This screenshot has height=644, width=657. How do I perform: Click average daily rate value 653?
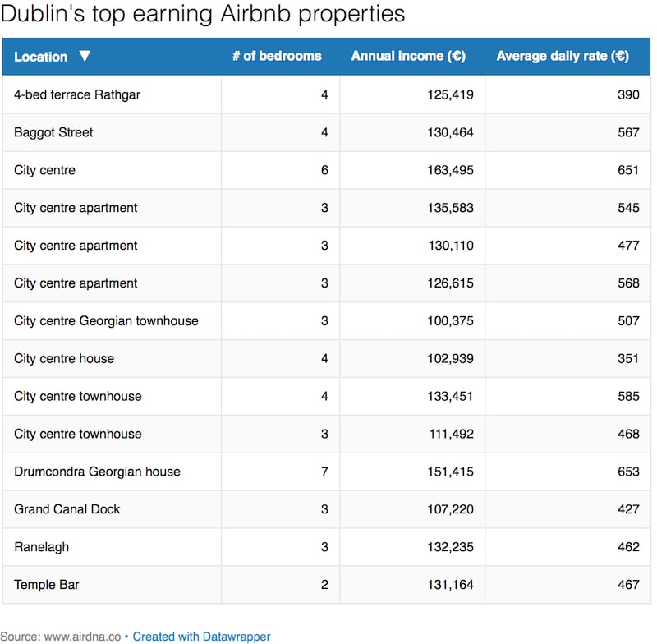point(628,471)
